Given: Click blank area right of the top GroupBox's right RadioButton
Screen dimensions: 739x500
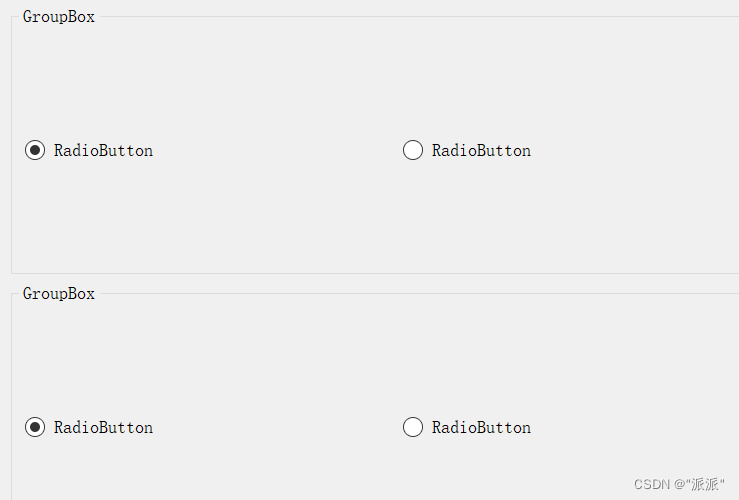Looking at the screenshot, I should point(640,151).
